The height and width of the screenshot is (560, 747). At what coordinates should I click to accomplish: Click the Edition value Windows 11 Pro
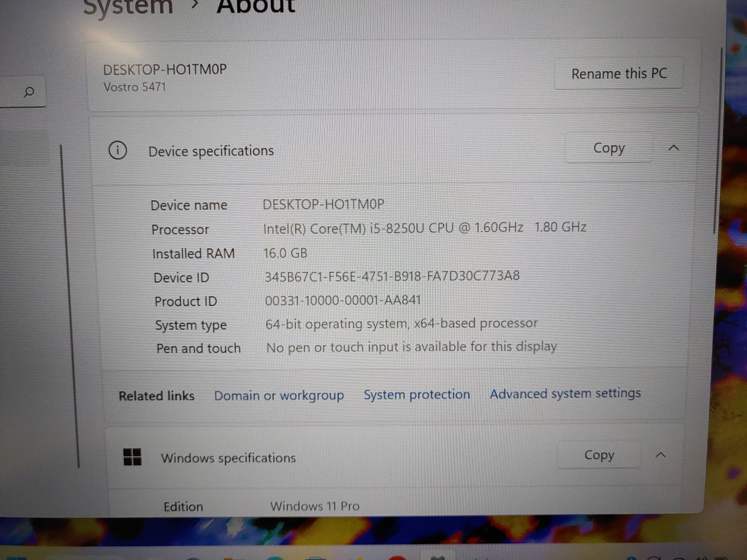315,506
